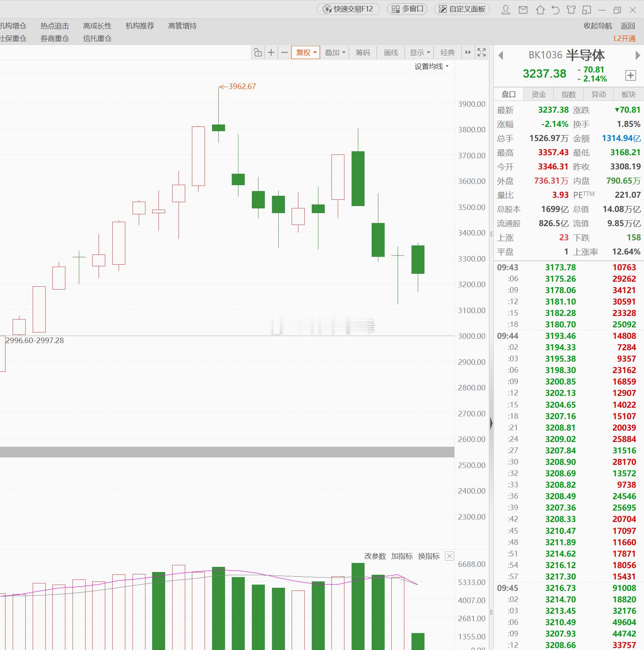Select the 09:44 tick row 3193.46
This screenshot has width=644, height=650.
click(568, 336)
